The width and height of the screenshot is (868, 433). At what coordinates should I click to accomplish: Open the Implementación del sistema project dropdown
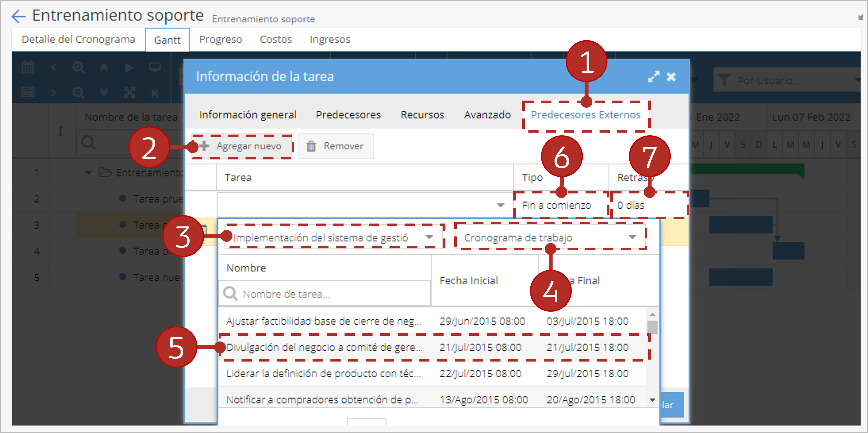(334, 237)
